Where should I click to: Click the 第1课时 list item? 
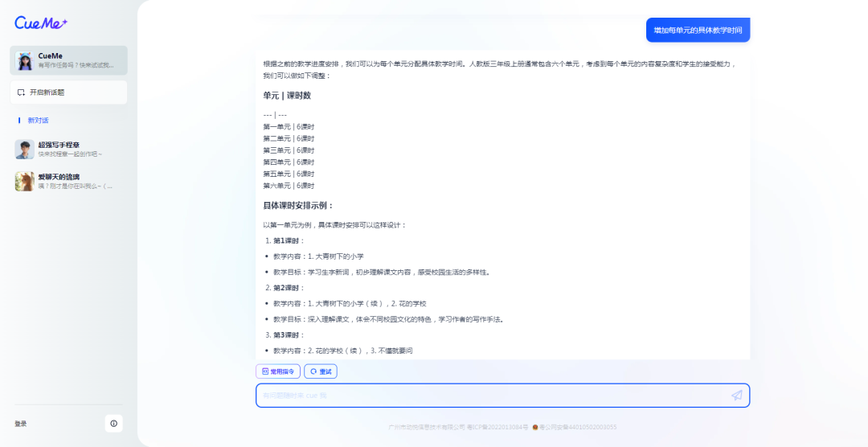pyautogui.click(x=289, y=241)
